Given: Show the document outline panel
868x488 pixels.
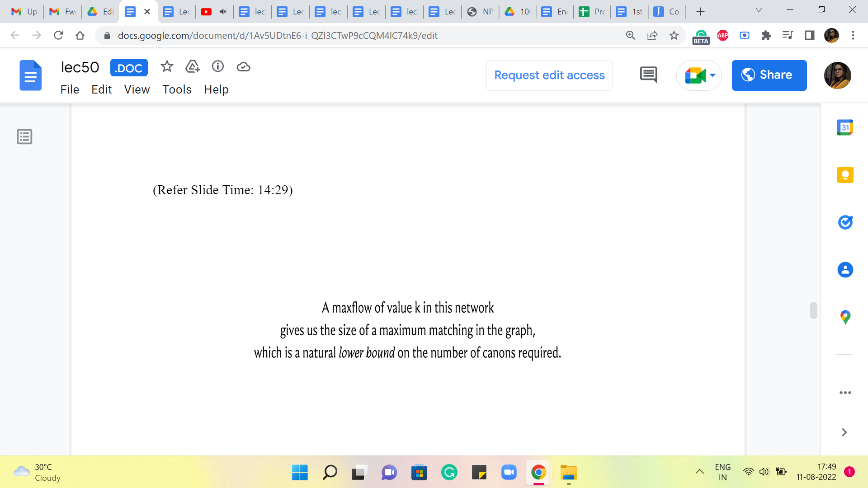Looking at the screenshot, I should (x=24, y=136).
